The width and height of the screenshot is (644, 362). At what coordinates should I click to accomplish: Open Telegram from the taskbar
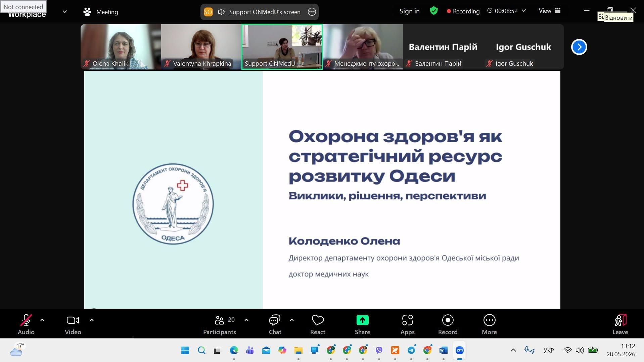pos(411,350)
